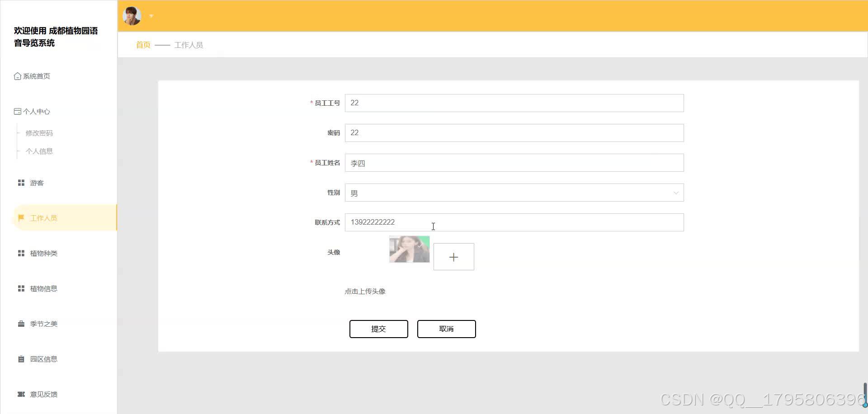868x414 pixels.
Task: Select the 工作人员 menu entry
Action: pos(65,218)
